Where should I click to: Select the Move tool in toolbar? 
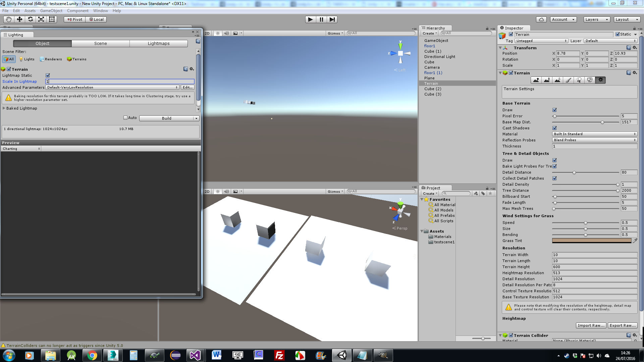[x=19, y=19]
